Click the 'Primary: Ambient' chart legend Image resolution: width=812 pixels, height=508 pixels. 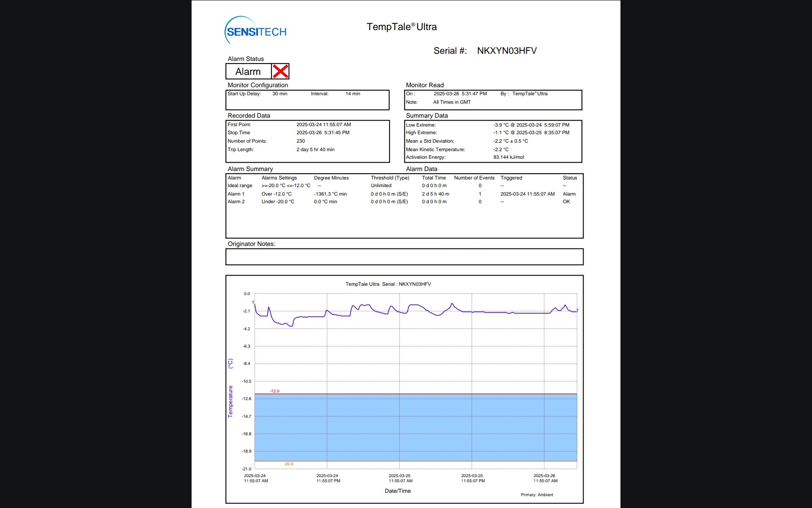(537, 495)
